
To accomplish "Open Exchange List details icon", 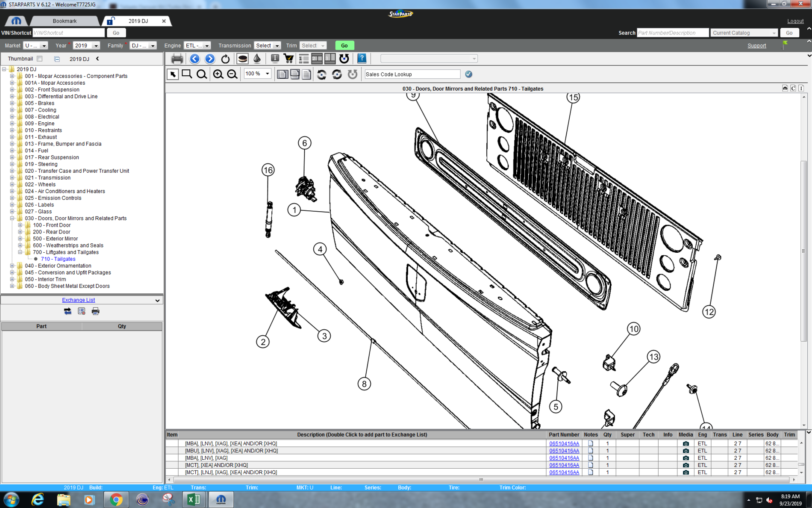I will point(82,311).
